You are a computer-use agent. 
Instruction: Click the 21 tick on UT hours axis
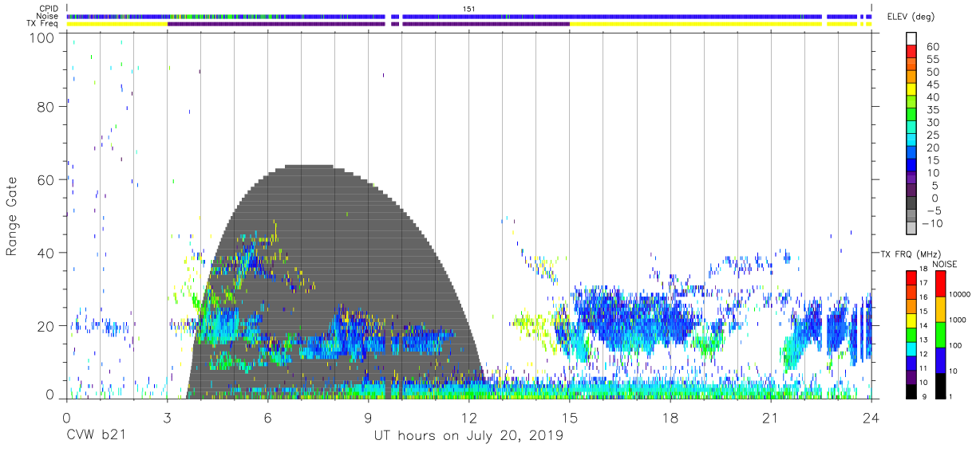(x=771, y=418)
